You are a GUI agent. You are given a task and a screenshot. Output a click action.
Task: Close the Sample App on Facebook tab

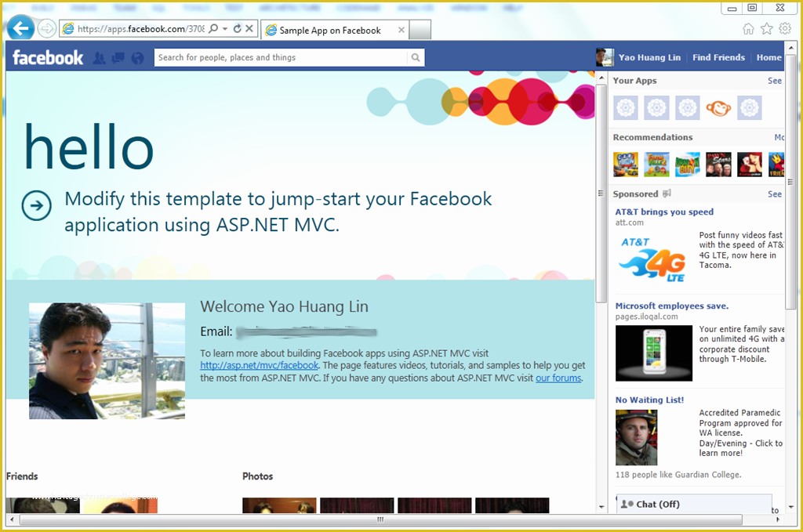401,31
